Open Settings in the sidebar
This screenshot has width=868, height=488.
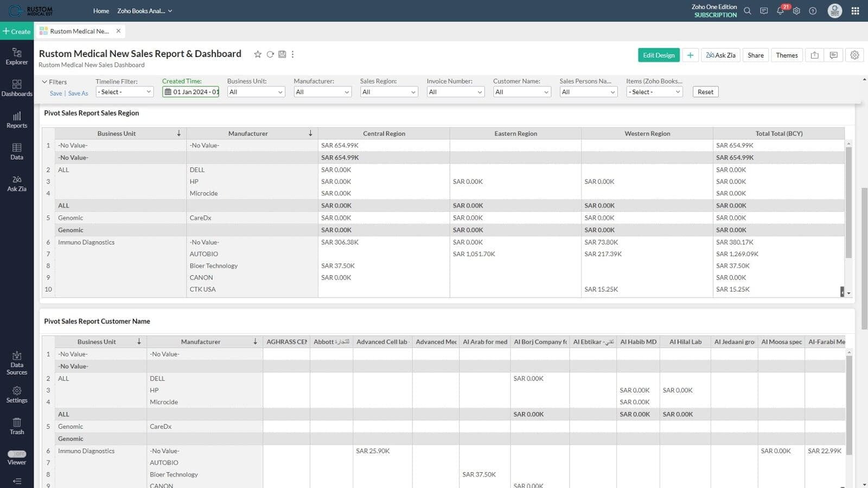[17, 395]
